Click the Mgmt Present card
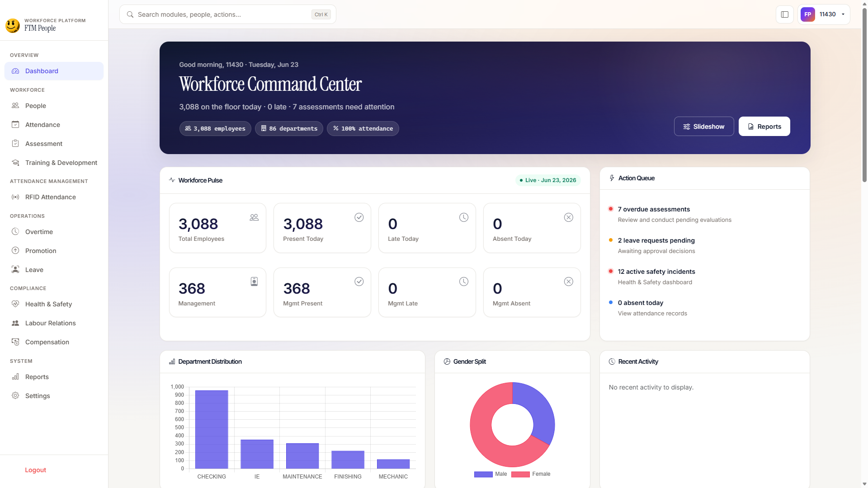The image size is (868, 488). pos(322,292)
